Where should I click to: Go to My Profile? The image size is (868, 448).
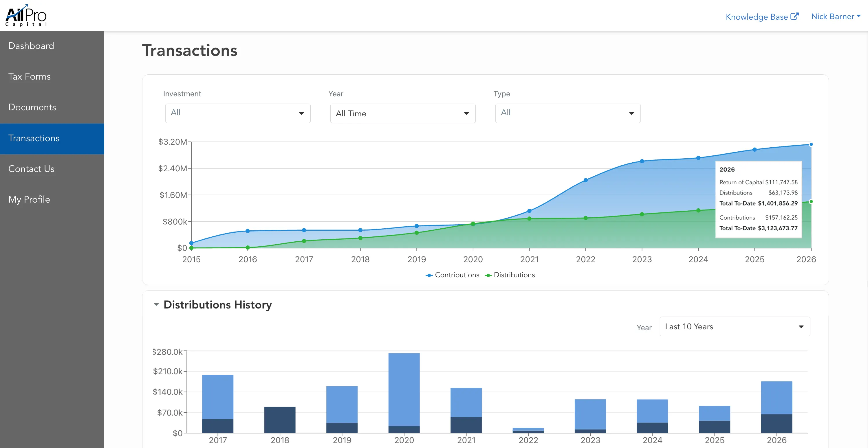coord(52,199)
